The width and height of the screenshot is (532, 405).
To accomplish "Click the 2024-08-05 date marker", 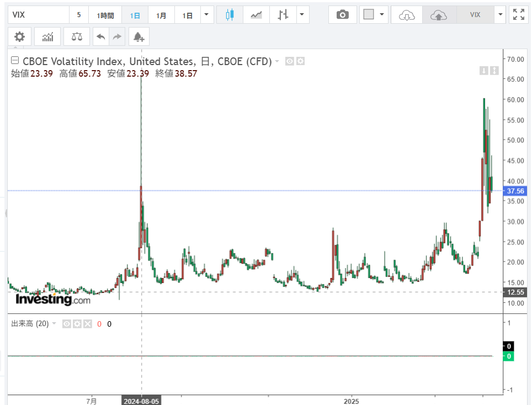I will (141, 401).
